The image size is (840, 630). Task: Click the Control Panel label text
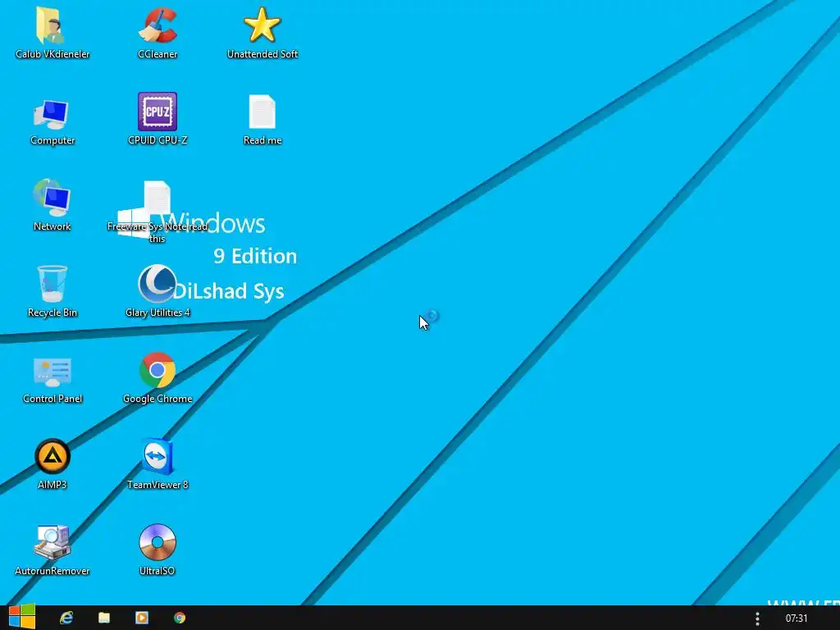52,399
